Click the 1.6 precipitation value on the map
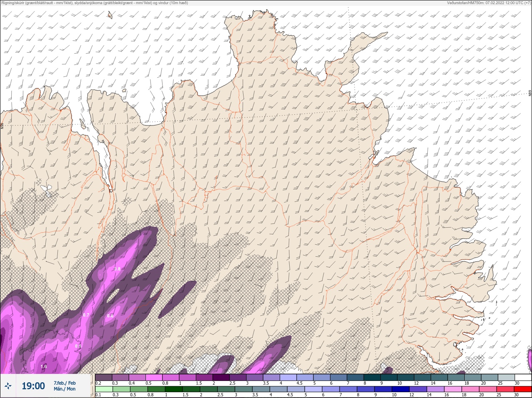Screen dimensions: 532x398 click(x=44, y=366)
